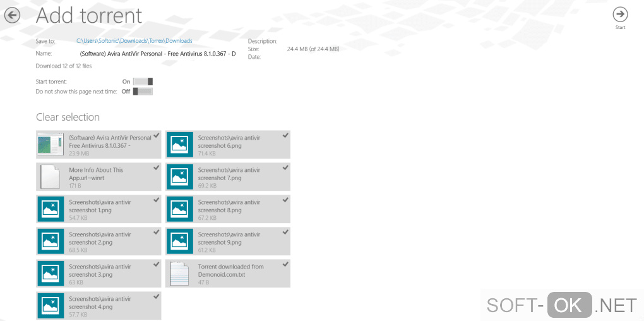Click Clear selection
The image size is (644, 321).
pyautogui.click(x=68, y=117)
